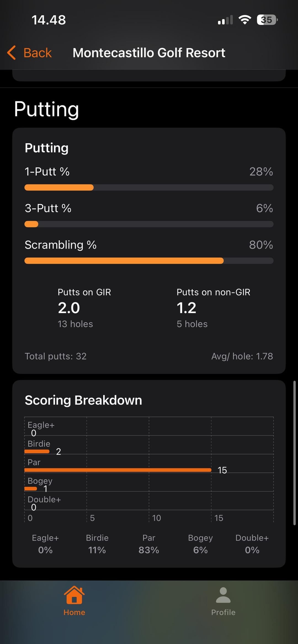Tap the cellular signal bars icon
The height and width of the screenshot is (644, 298).
click(225, 20)
